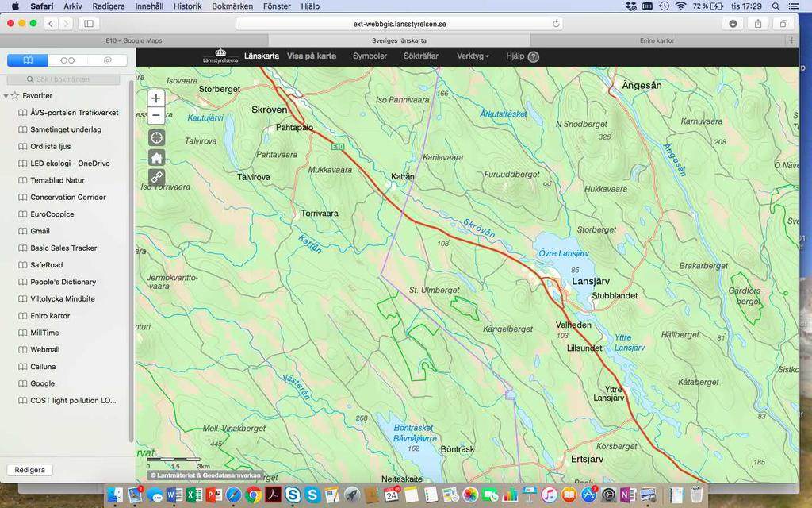The height and width of the screenshot is (508, 812).
Task: Open the Arkiv menu
Action: tap(72, 6)
